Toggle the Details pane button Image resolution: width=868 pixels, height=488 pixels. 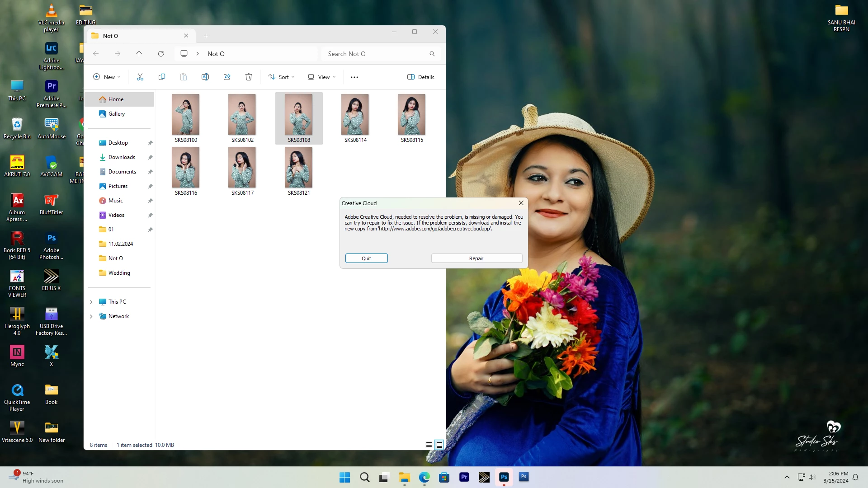420,77
